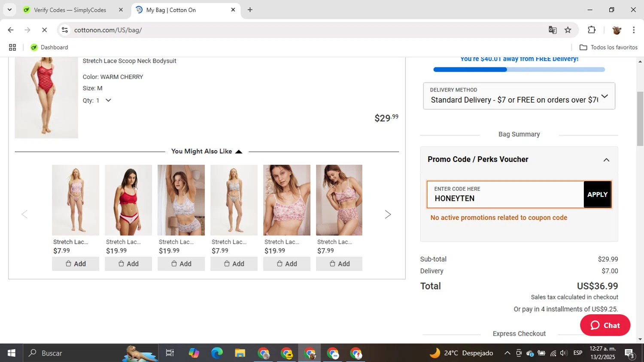The width and height of the screenshot is (644, 362).
Task: Go forward to next page
Action: click(27, 30)
